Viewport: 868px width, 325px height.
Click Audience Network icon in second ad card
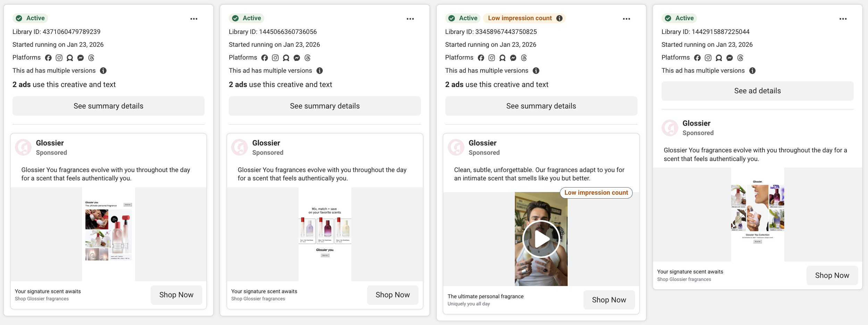click(286, 58)
